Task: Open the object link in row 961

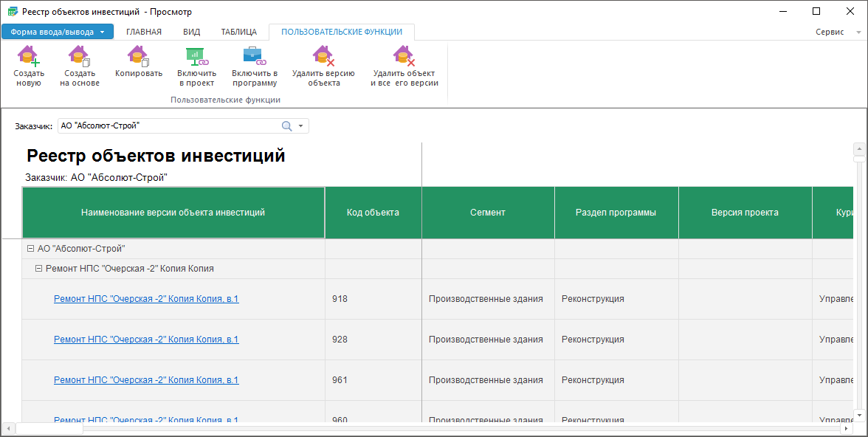Action: (x=146, y=380)
